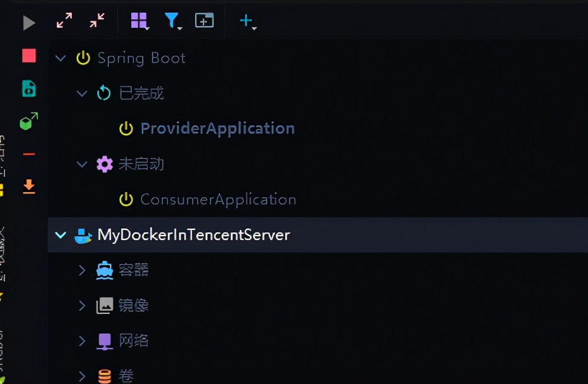Expand the 容器 containers node
588x384 pixels.
coord(83,270)
